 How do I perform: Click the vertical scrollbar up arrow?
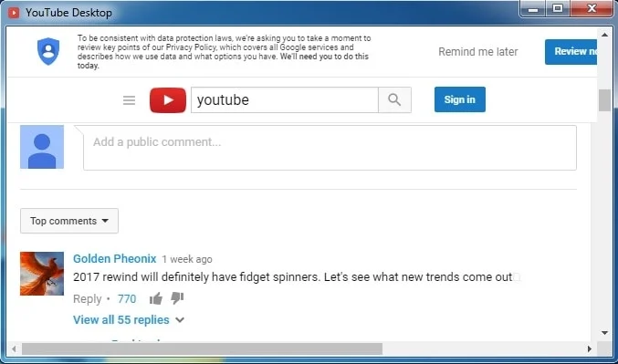click(604, 35)
